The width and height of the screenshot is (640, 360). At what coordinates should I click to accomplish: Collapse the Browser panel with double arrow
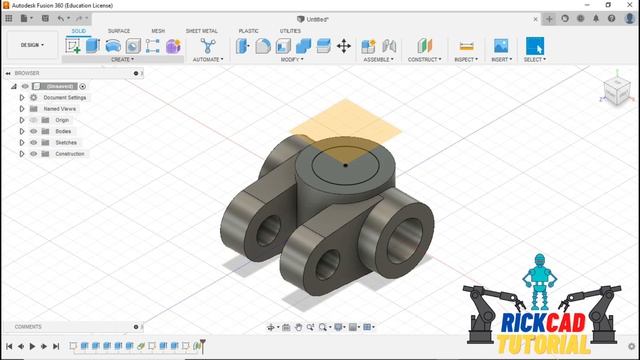(x=8, y=73)
